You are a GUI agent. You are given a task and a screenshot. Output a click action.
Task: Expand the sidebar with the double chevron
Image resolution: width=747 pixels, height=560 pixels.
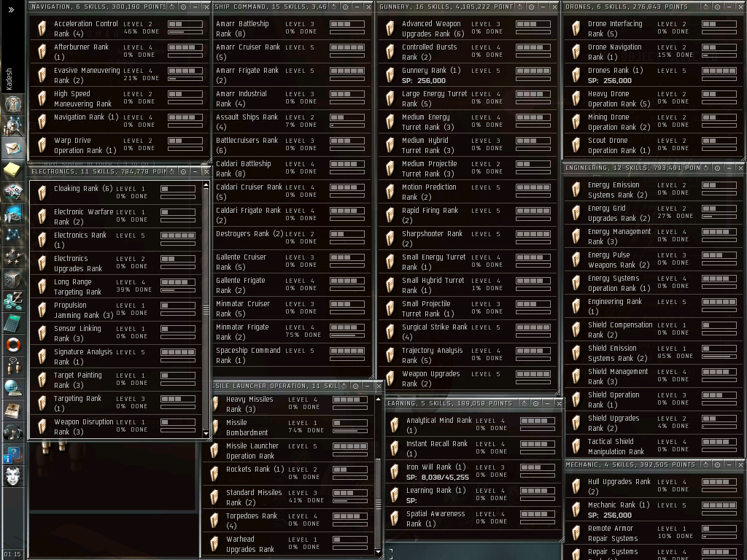coord(11,9)
